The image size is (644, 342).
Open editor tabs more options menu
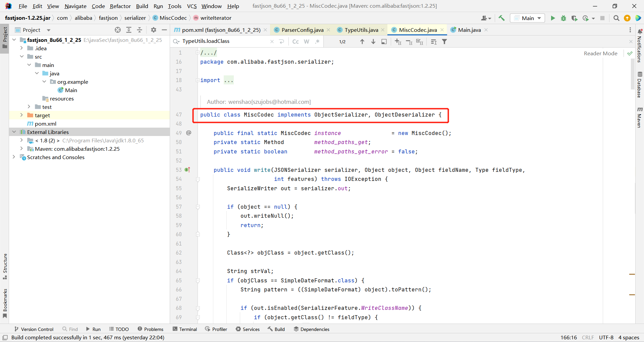coord(630,30)
